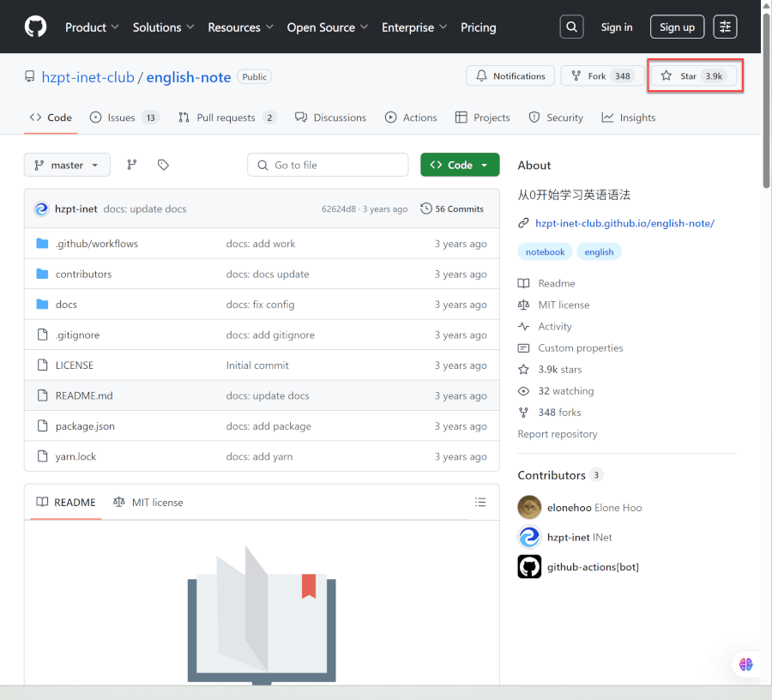
Task: Click Report repository
Action: 558,434
